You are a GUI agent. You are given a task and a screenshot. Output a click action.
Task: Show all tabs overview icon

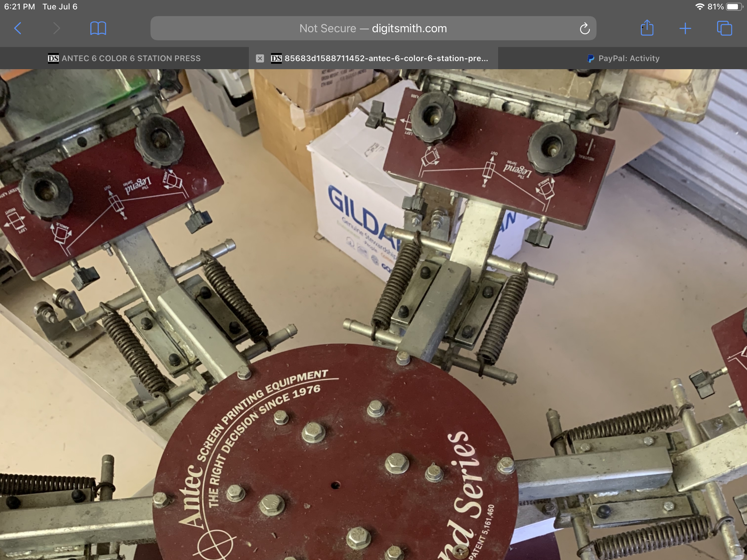724,28
